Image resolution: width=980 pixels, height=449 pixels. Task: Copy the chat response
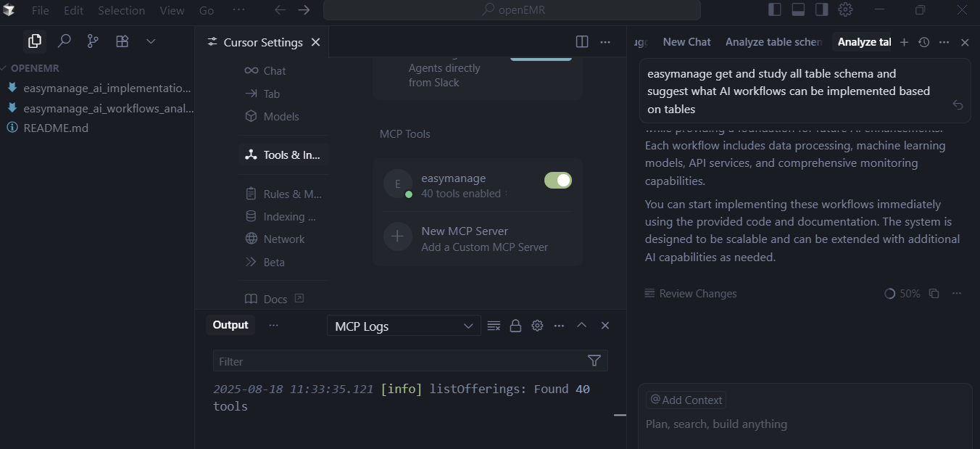tap(934, 293)
